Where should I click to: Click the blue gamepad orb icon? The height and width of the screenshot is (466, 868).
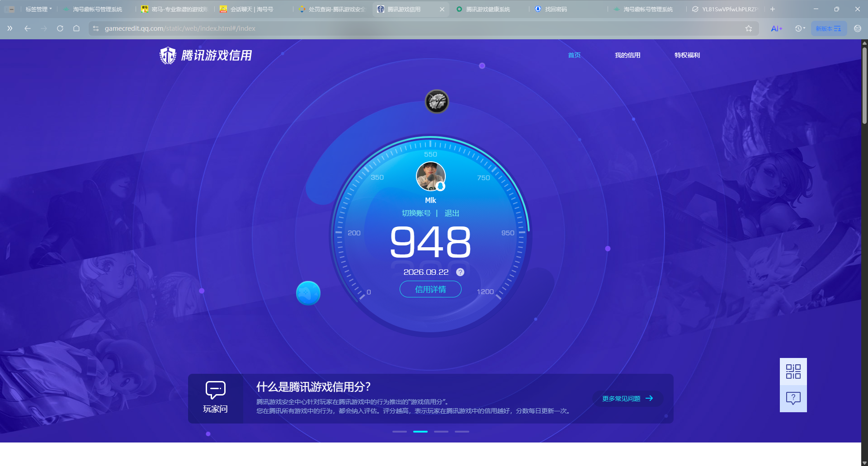pyautogui.click(x=308, y=293)
